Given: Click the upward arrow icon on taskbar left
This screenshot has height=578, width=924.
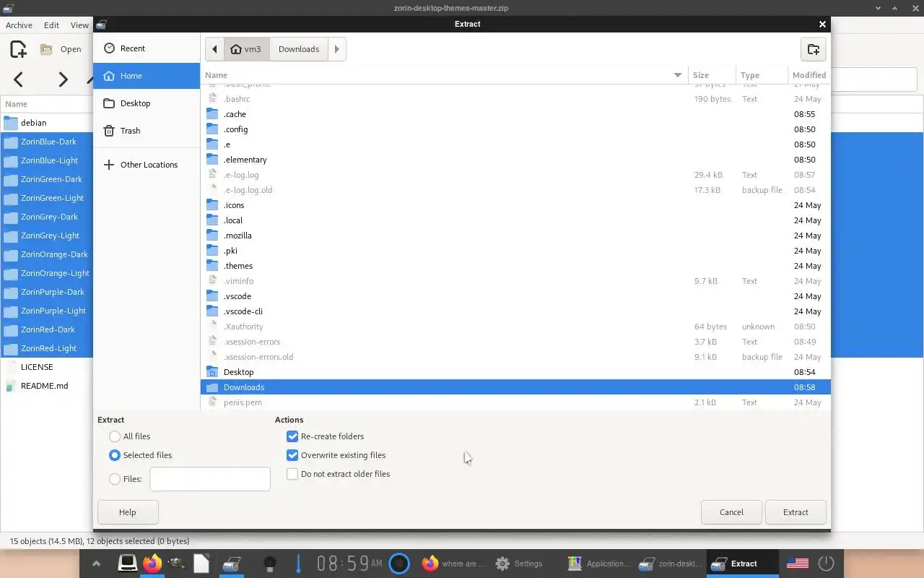Looking at the screenshot, I should click(x=96, y=564).
